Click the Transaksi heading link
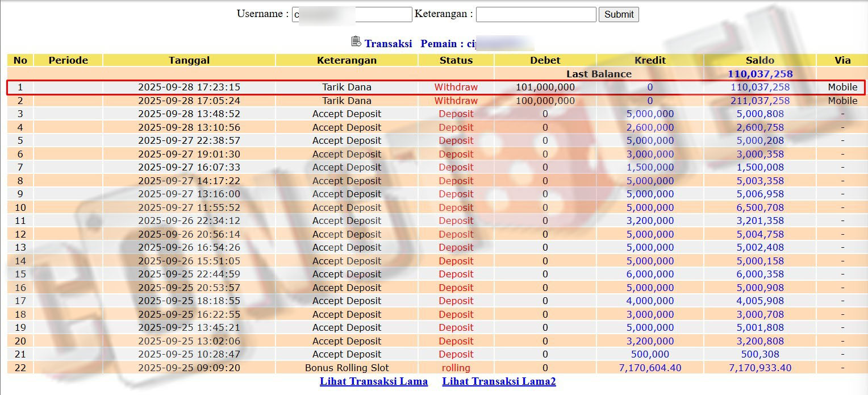The height and width of the screenshot is (395, 868). [388, 44]
